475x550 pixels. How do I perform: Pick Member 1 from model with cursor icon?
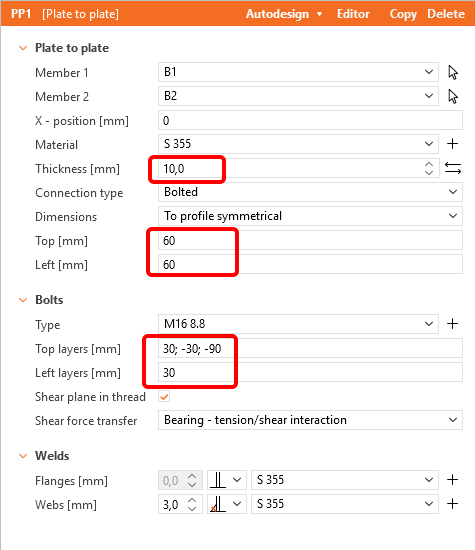click(453, 73)
